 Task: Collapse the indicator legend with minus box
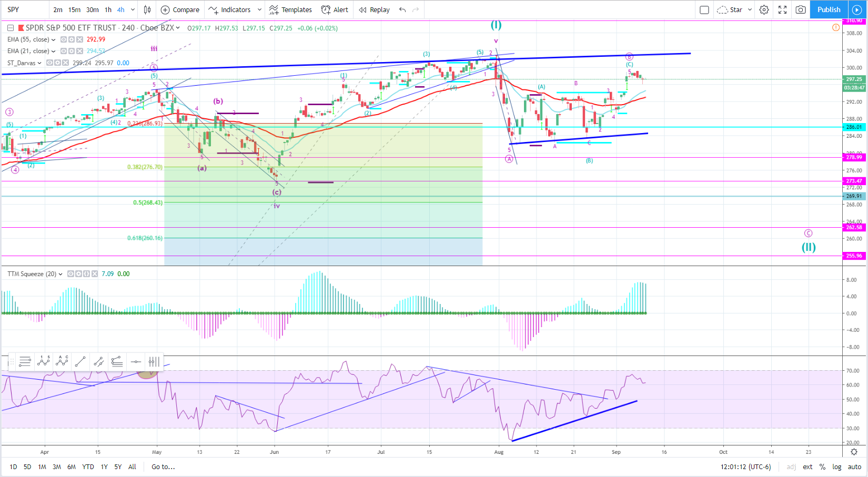pos(10,28)
